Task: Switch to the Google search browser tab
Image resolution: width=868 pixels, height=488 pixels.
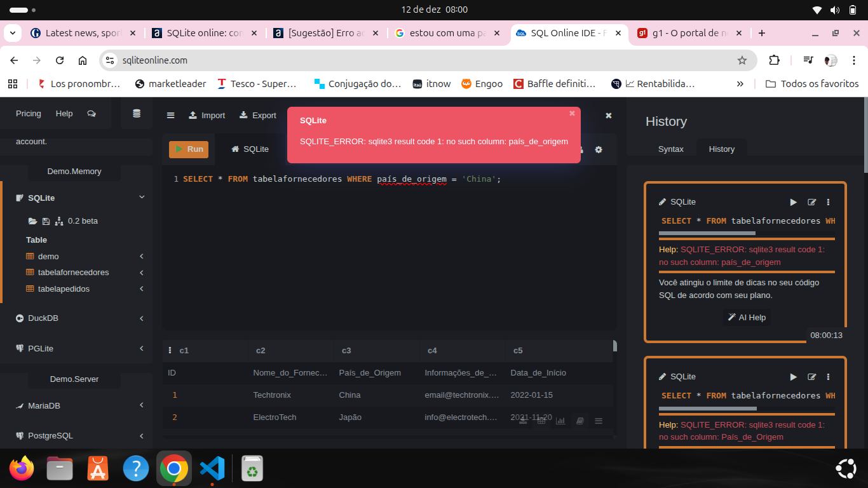Action: coord(449,33)
